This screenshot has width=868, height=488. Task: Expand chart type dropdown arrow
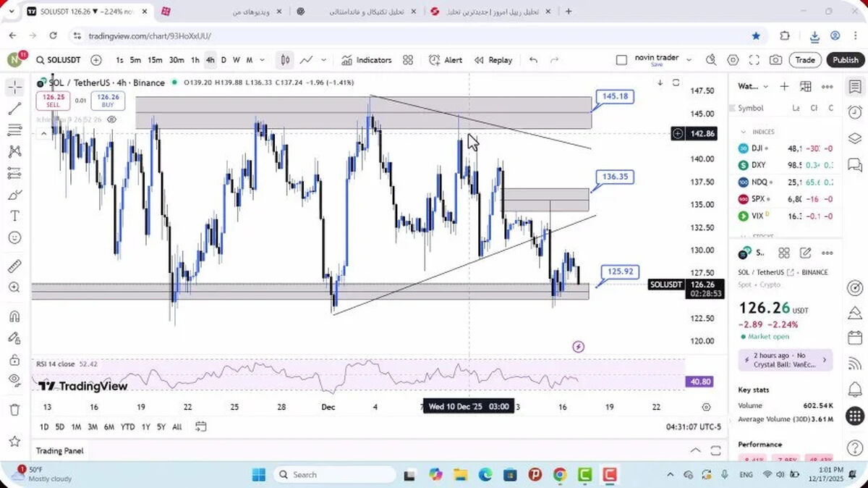(323, 60)
